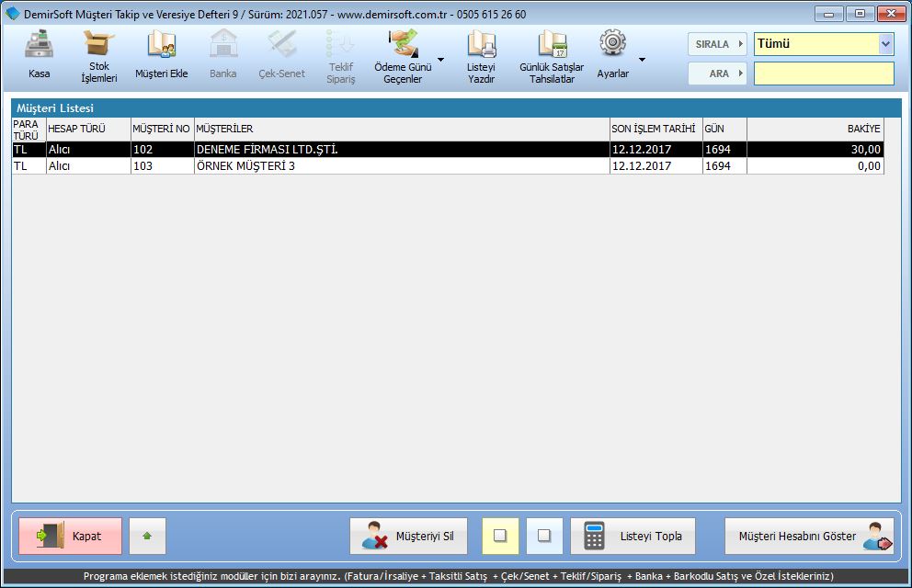Open the Tümü sort combo box
Screen dimensions: 912x588
pos(824,43)
